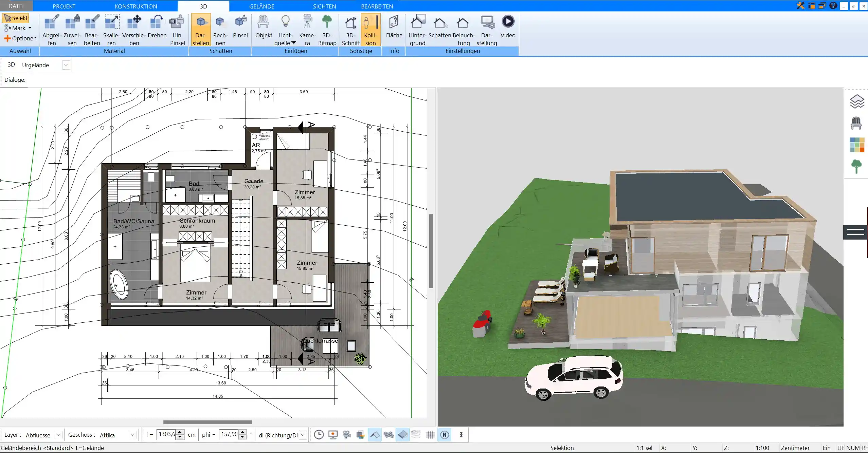Activate the Skalieren material tool

click(111, 30)
